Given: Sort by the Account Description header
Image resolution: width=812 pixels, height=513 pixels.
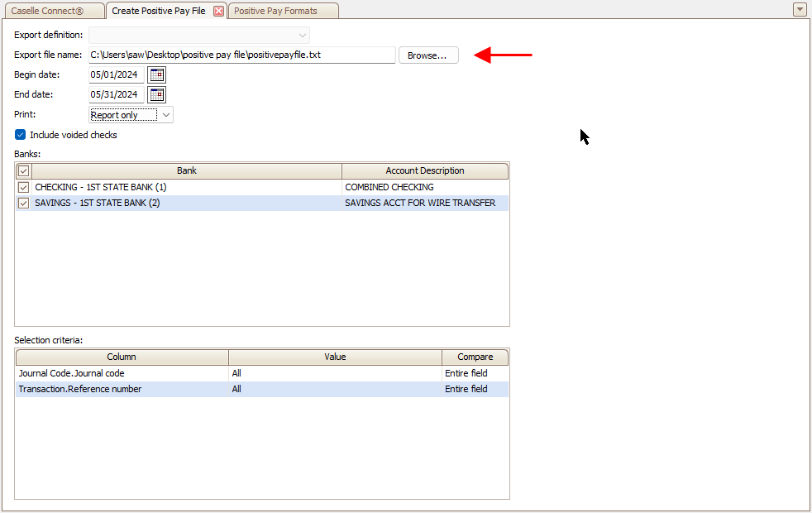Looking at the screenshot, I should point(425,170).
